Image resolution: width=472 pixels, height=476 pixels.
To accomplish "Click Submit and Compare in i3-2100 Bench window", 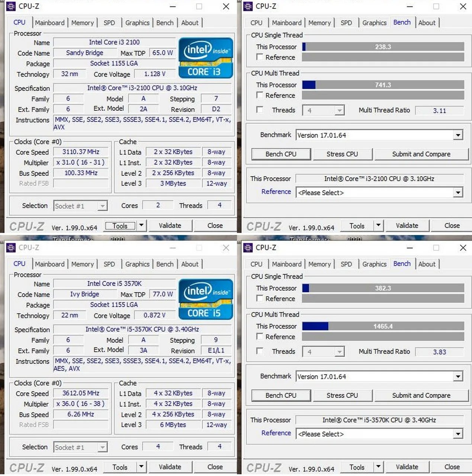I will click(x=421, y=154).
